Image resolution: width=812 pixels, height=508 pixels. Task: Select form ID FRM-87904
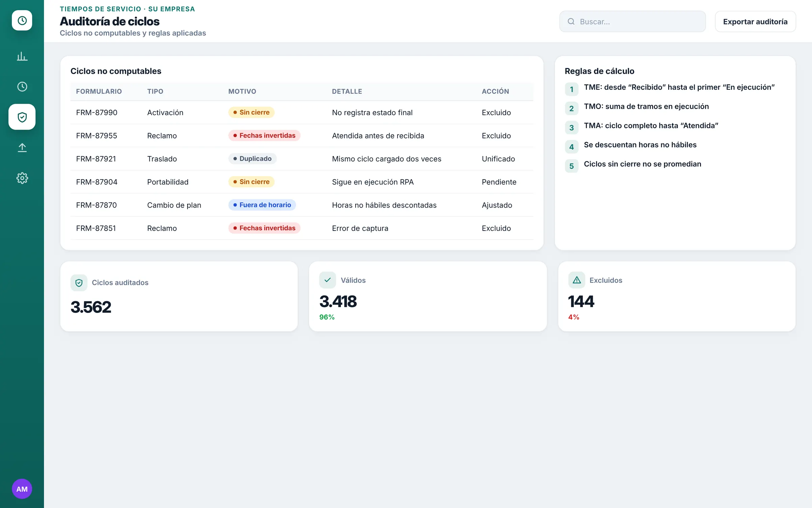[x=97, y=182]
